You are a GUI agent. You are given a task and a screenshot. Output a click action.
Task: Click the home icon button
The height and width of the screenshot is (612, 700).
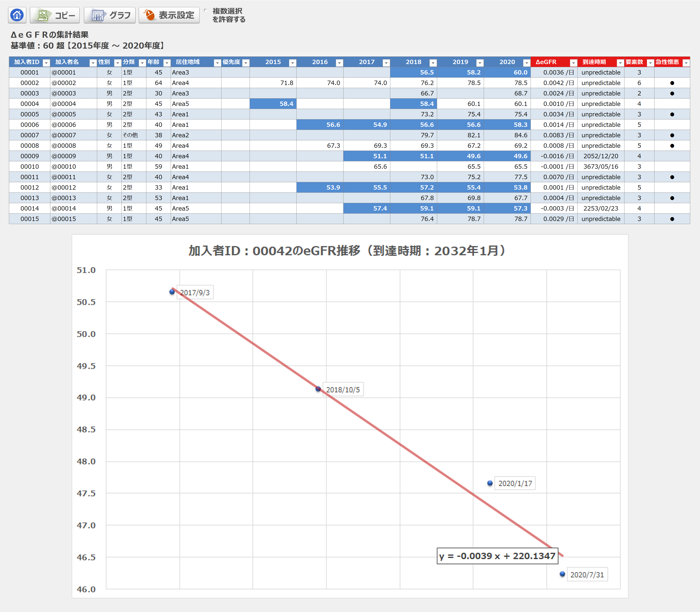17,15
